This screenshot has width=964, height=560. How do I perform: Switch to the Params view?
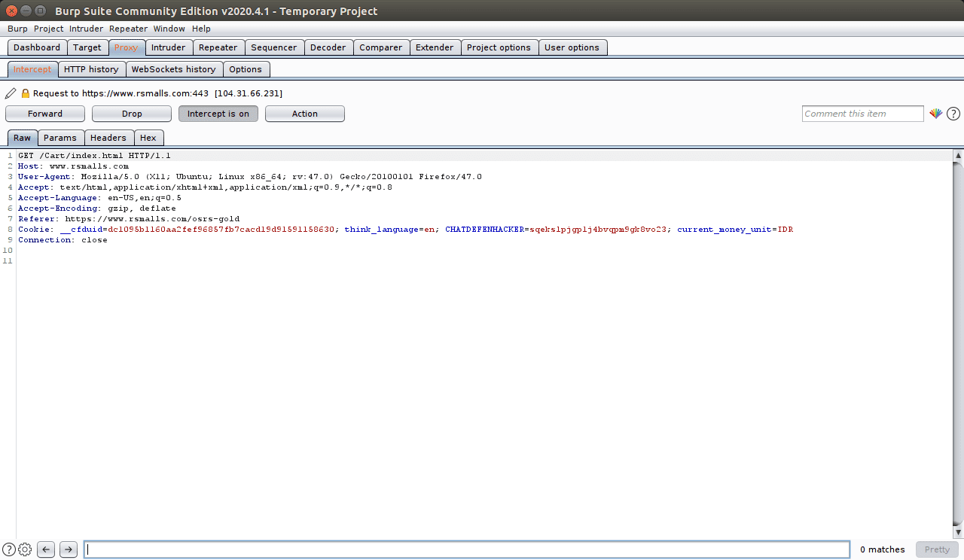point(60,138)
